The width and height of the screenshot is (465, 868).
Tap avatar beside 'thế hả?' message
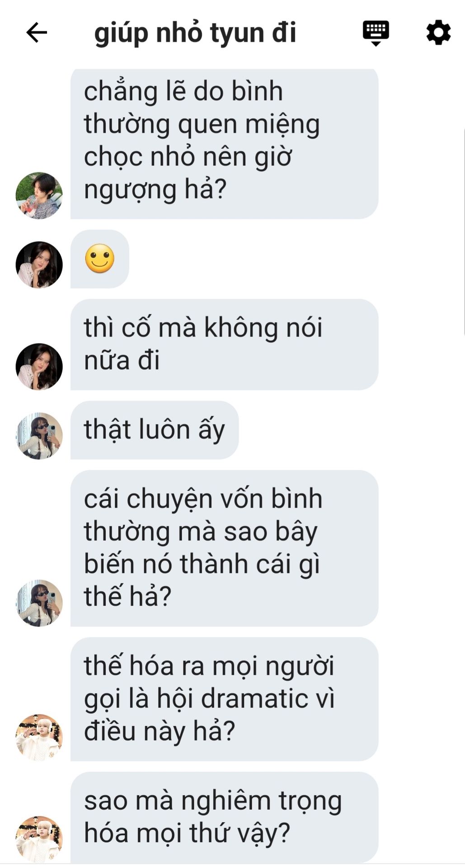39,603
